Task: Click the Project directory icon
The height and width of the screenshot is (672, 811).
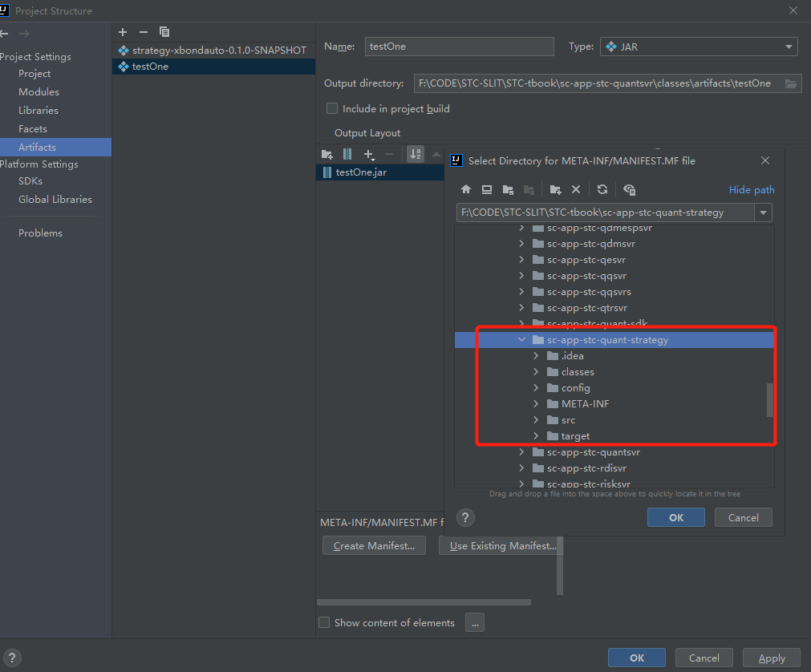Action: point(508,190)
